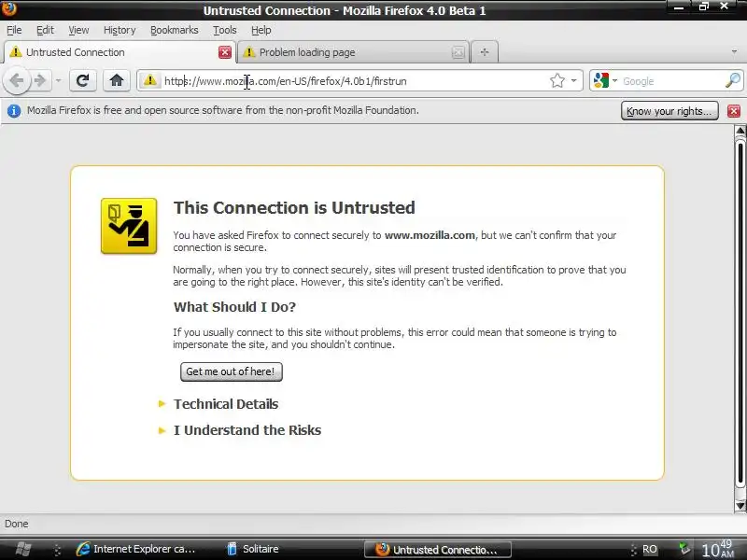Viewport: 747px width, 560px height.
Task: Open a new tab with plus button
Action: point(485,52)
